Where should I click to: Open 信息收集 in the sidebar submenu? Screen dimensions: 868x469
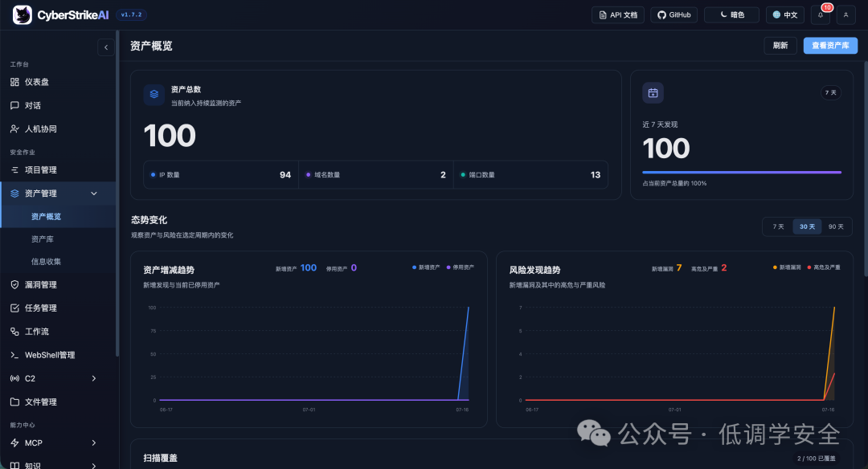46,262
